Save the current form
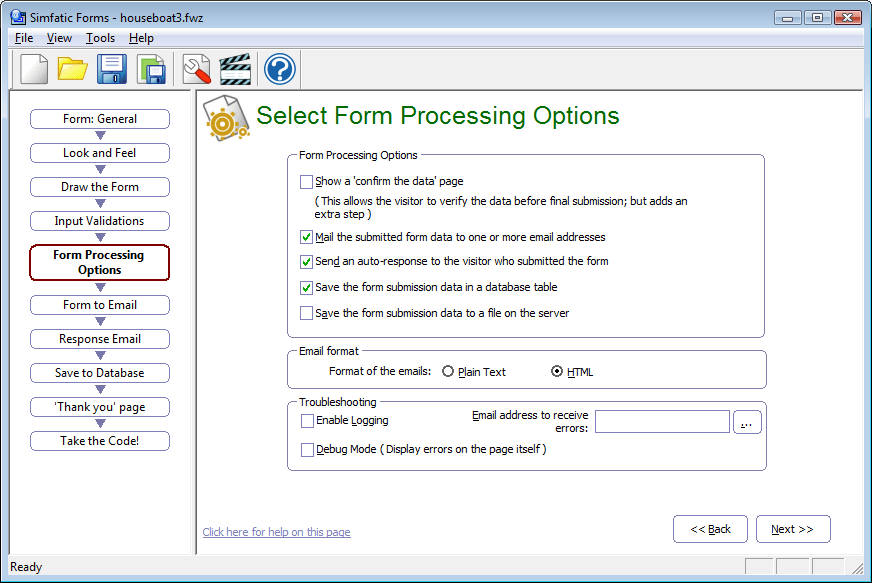 (x=111, y=68)
